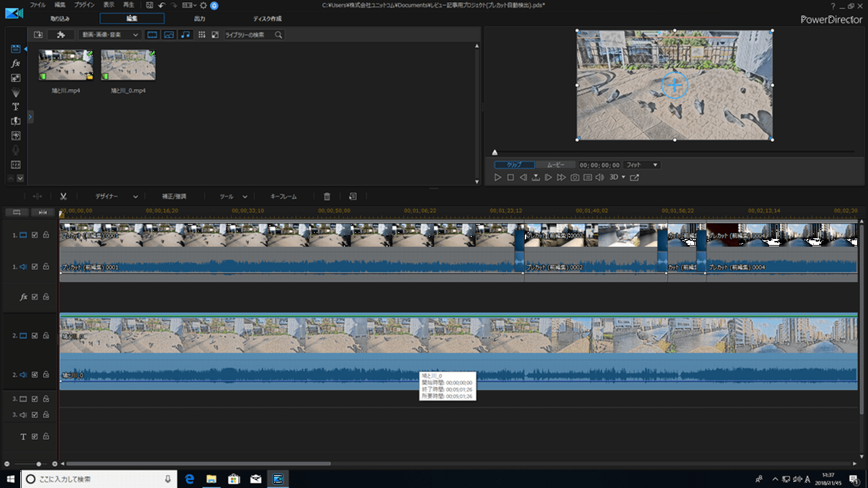
Task: Click the undo arrow in top toolbar
Action: click(161, 5)
